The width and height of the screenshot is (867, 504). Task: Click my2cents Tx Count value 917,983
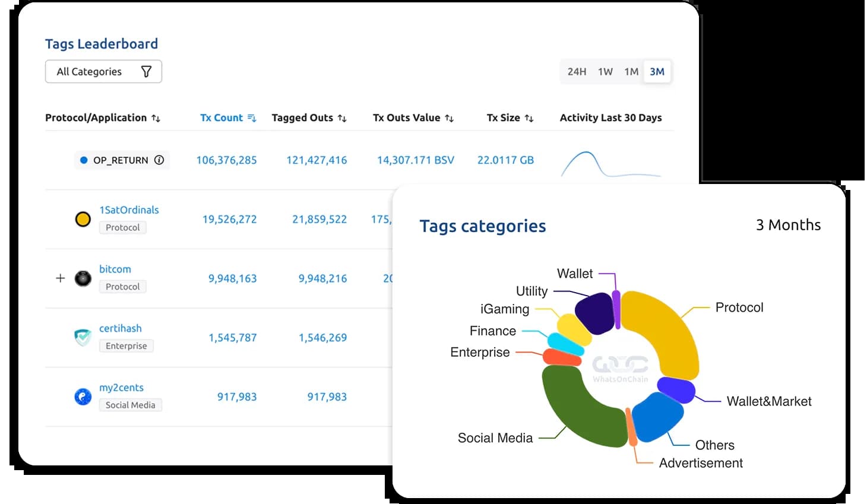(237, 397)
